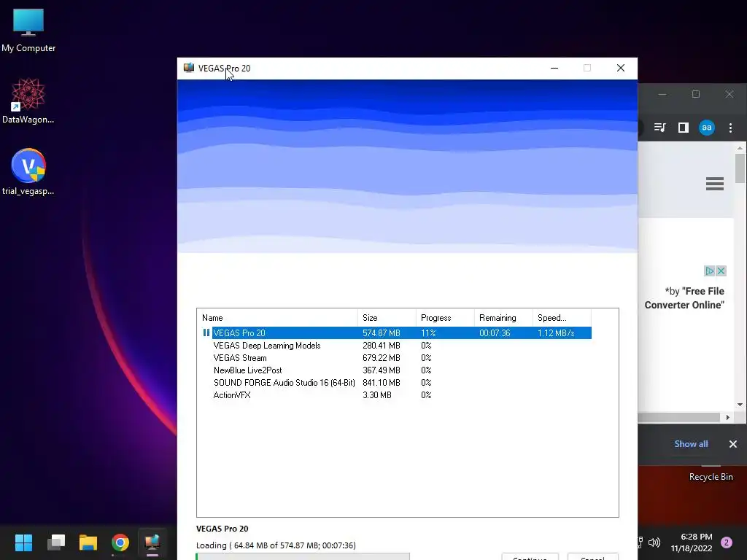Click the Name column header
Viewport: 747px width, 560px height.
tap(277, 318)
